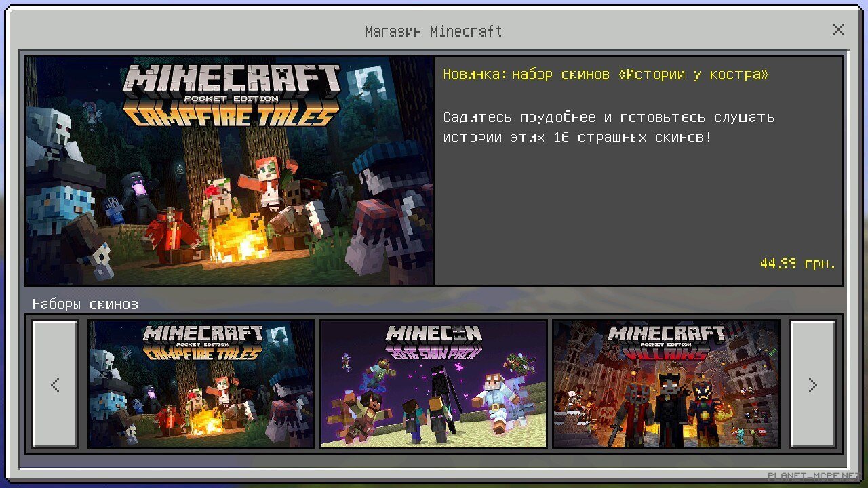Click the Campfire Tales logo on small thumbnail

click(201, 343)
